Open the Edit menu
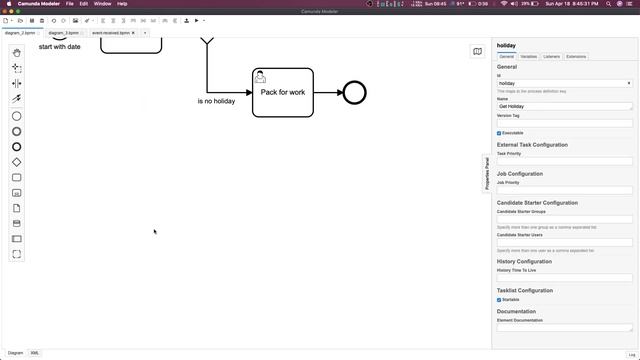The width and height of the screenshot is (640, 360). (84, 4)
